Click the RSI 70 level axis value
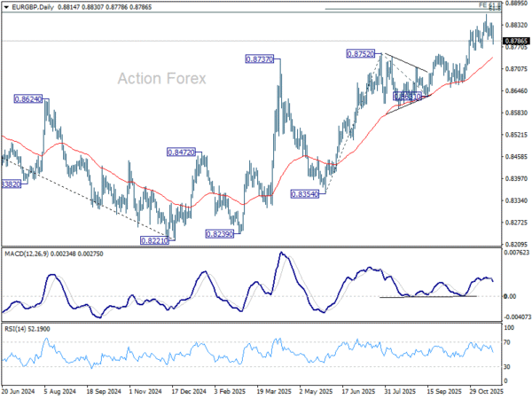 509,340
